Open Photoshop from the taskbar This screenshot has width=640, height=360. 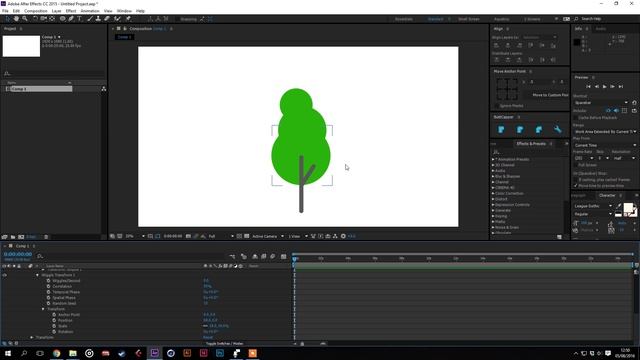pyautogui.click(x=220, y=353)
